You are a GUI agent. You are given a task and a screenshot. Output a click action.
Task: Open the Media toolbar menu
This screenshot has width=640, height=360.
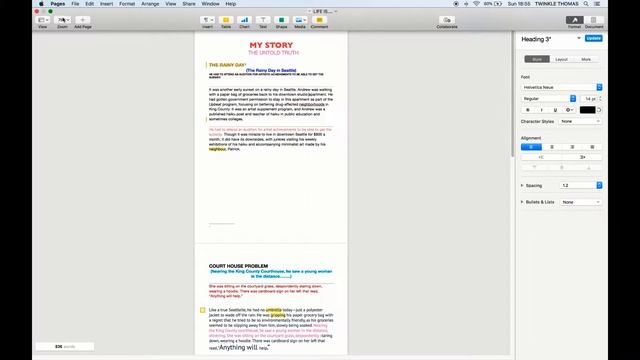[x=300, y=20]
